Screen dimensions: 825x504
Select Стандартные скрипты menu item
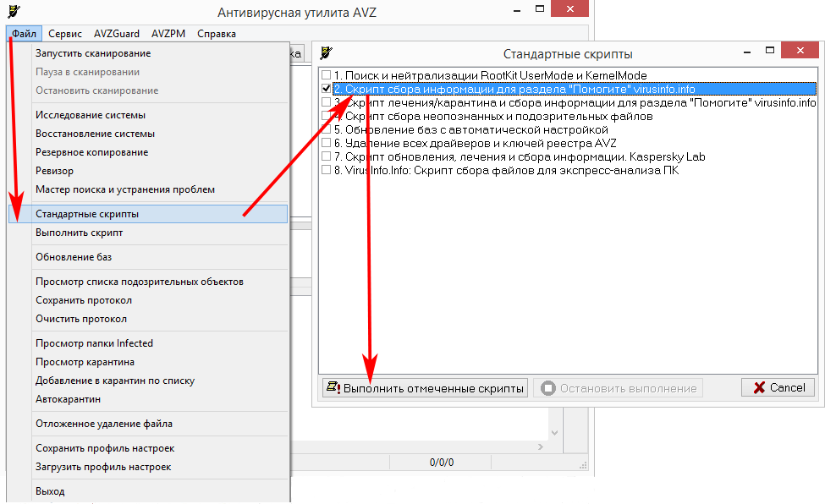click(148, 214)
